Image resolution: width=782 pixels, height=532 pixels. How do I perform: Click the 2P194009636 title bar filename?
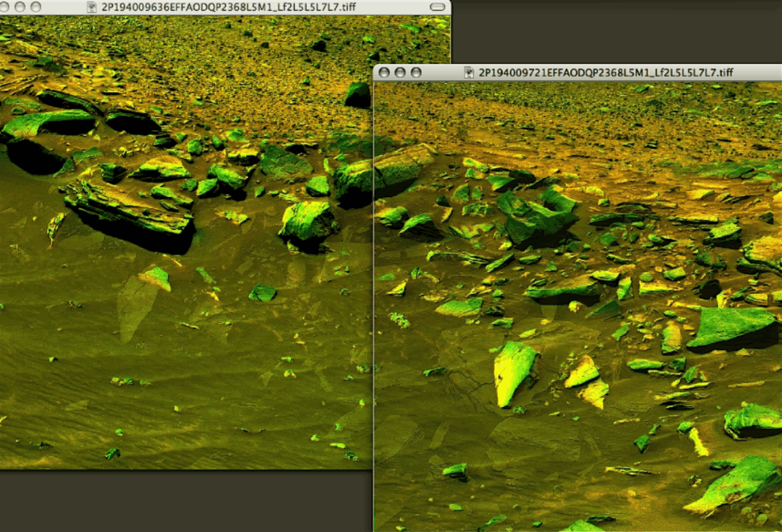click(228, 7)
